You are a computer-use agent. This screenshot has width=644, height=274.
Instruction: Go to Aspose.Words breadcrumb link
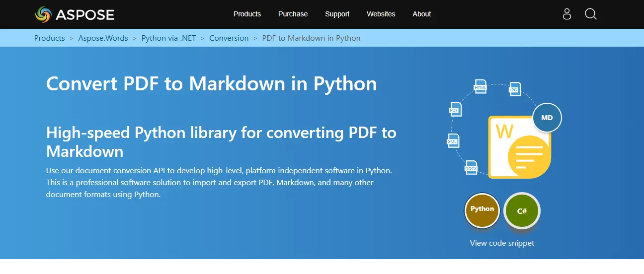103,38
